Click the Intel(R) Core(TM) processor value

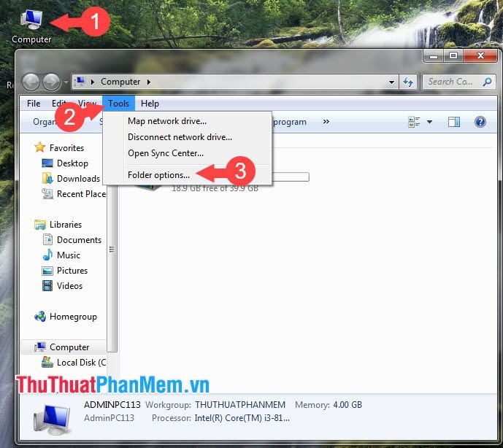click(x=242, y=418)
